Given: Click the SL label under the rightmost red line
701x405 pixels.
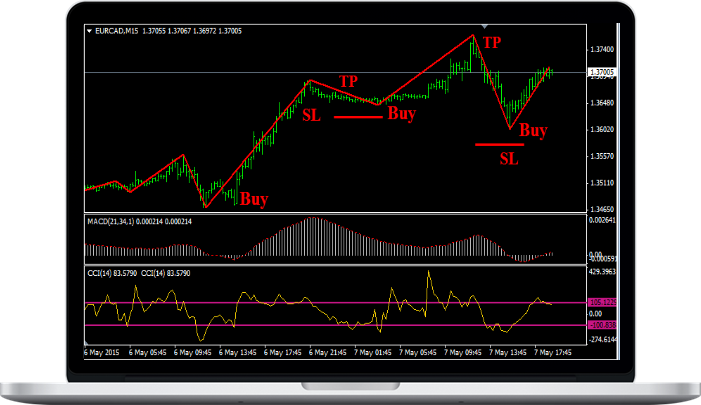Looking at the screenshot, I should (509, 158).
